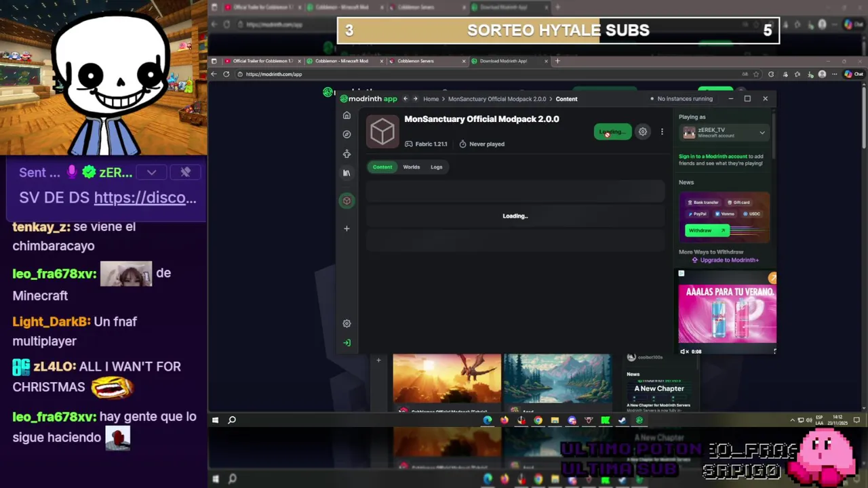Click the Upgrade to Modrinth+ link
The image size is (868, 488).
[x=725, y=260]
